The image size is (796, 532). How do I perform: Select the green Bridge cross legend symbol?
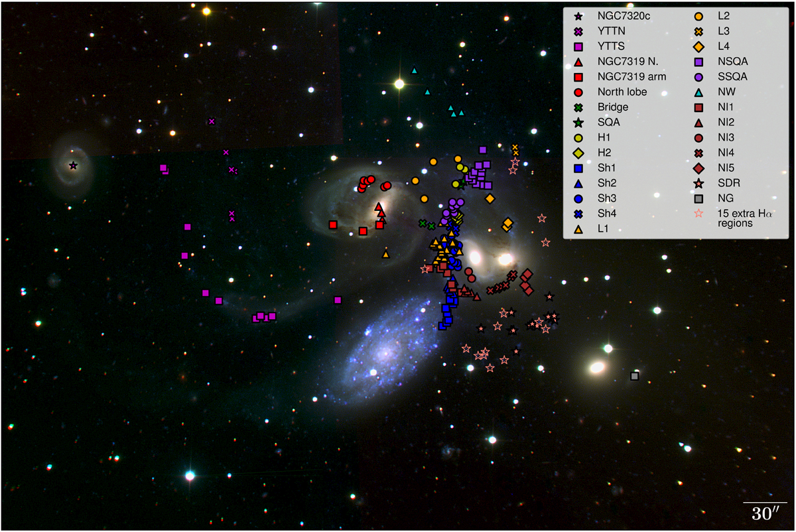[578, 107]
